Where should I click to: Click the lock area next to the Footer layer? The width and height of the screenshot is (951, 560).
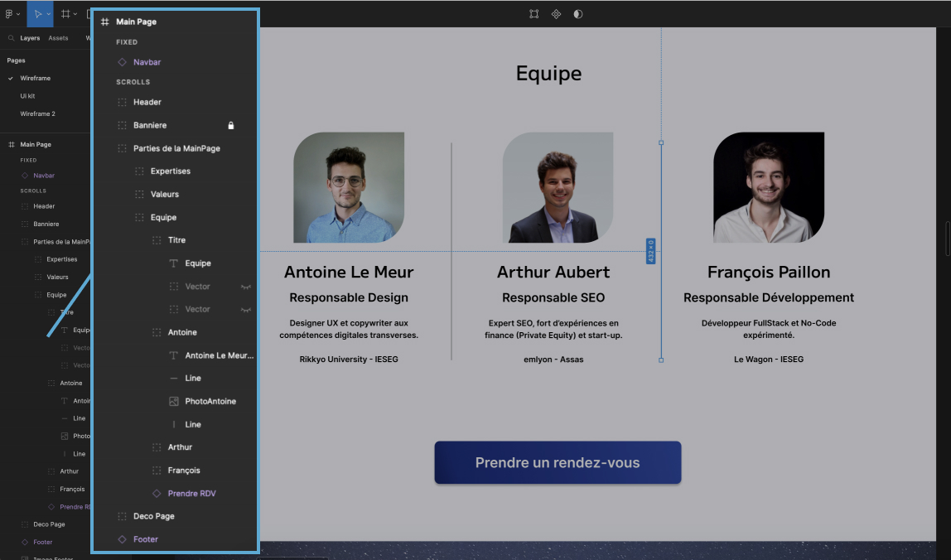[x=232, y=539]
